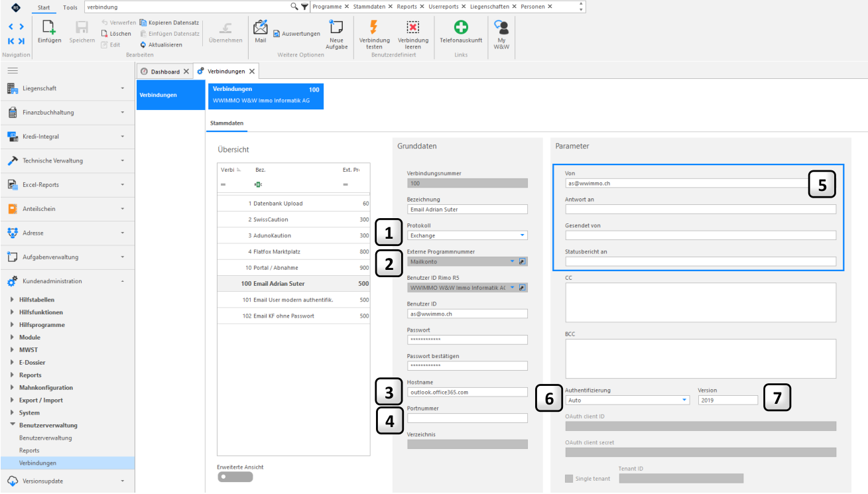The width and height of the screenshot is (868, 494).
Task: Click the Löschen toolbar item
Action: (116, 34)
